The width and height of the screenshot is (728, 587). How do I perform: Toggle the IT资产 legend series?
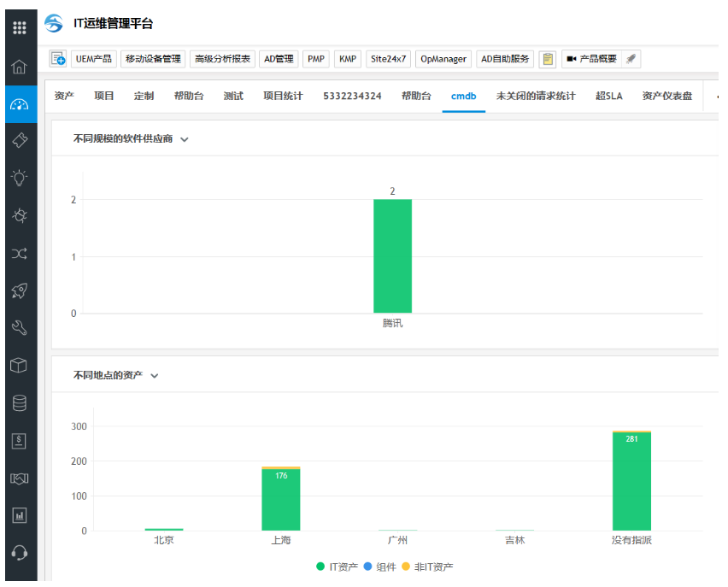pos(338,566)
